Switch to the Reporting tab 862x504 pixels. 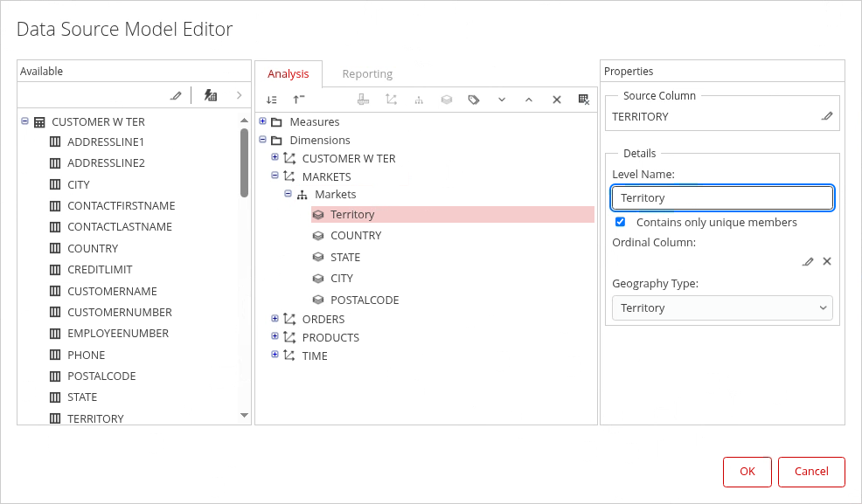[367, 74]
